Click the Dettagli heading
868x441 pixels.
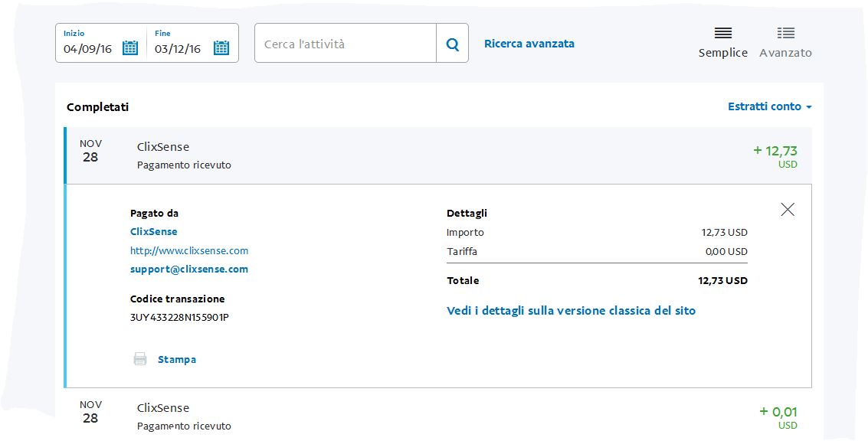[x=467, y=214]
